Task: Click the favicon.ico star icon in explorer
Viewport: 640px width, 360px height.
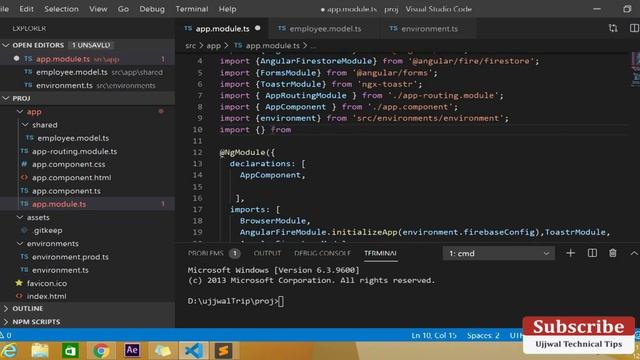Action: (x=19, y=283)
